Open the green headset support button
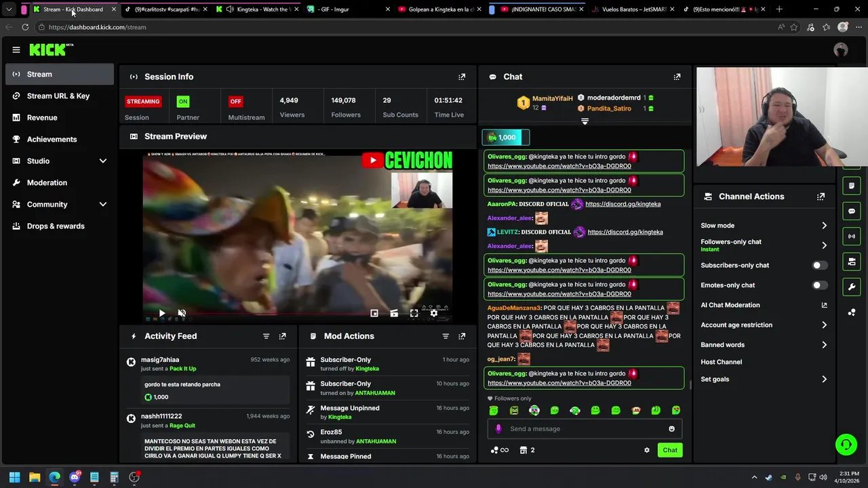 pyautogui.click(x=846, y=445)
